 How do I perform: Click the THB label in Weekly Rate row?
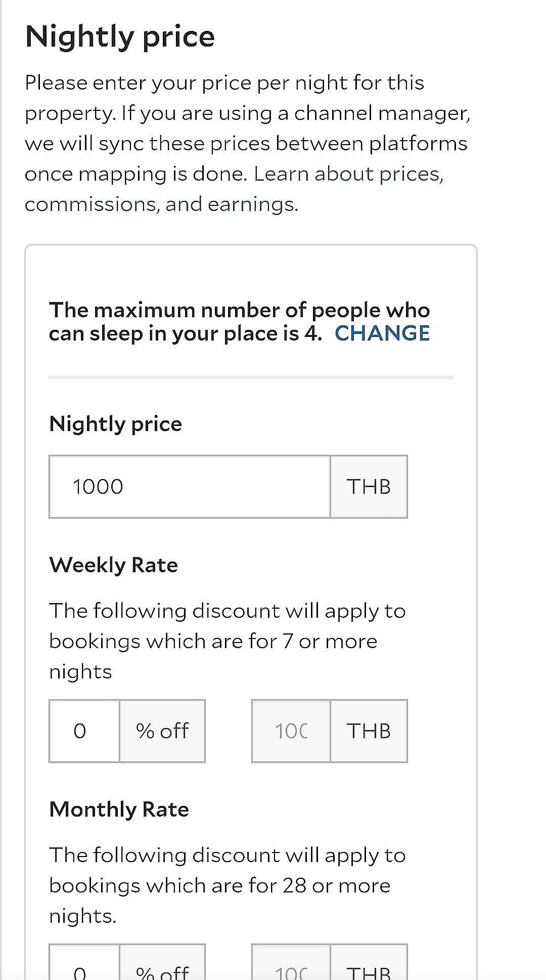click(x=369, y=731)
